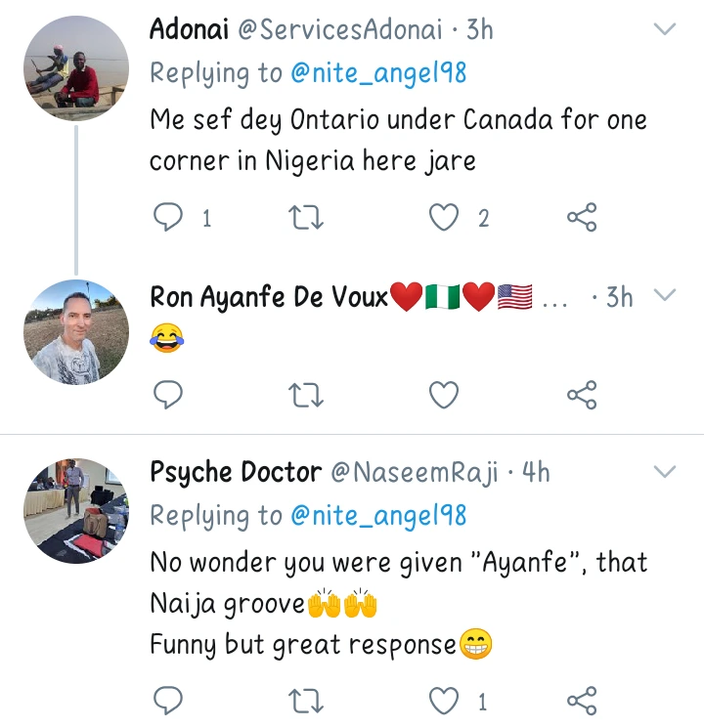
Task: Like Psyche Doctor's tweet
Action: click(x=445, y=700)
